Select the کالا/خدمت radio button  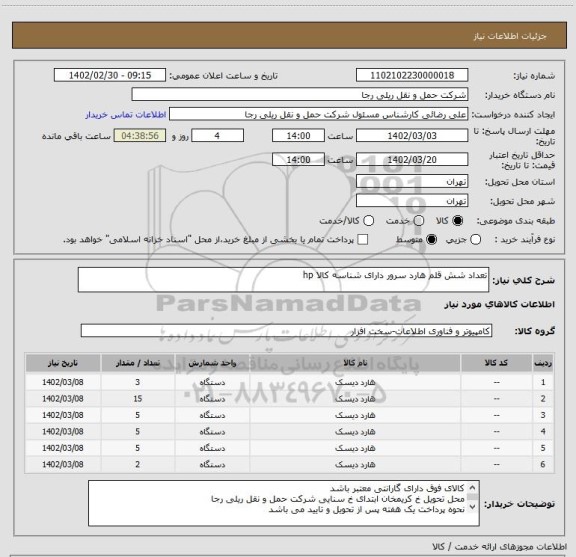[x=368, y=221]
